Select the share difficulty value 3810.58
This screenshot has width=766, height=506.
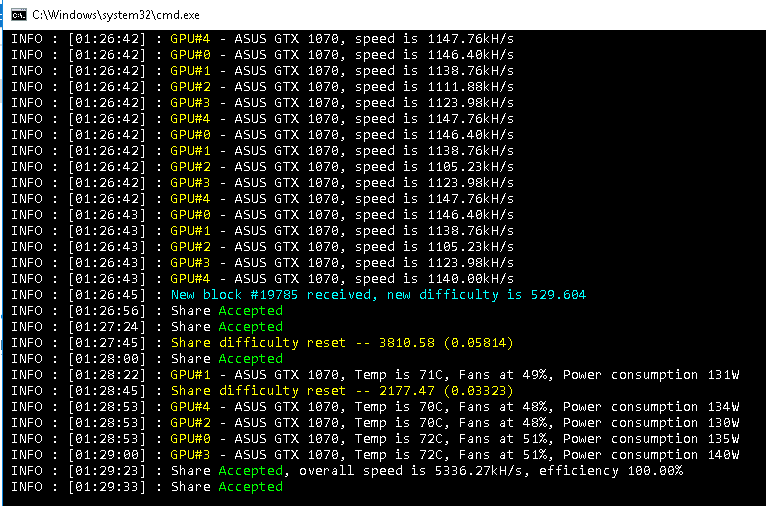[406, 342]
